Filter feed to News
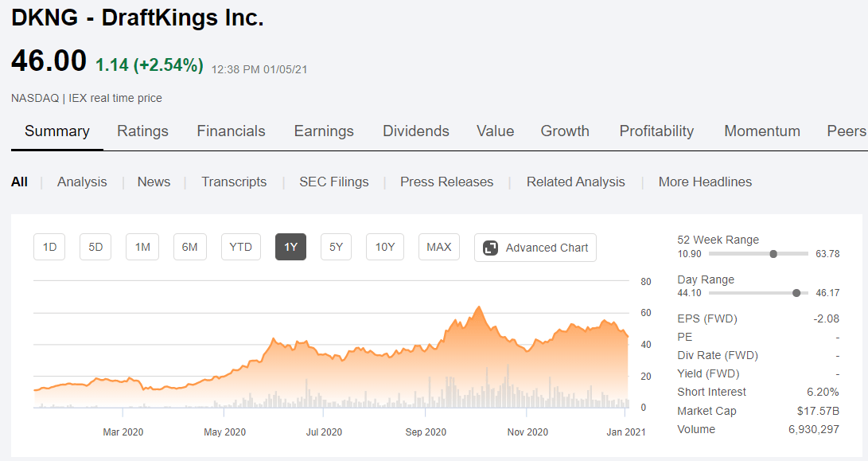868x461 pixels. tap(154, 182)
